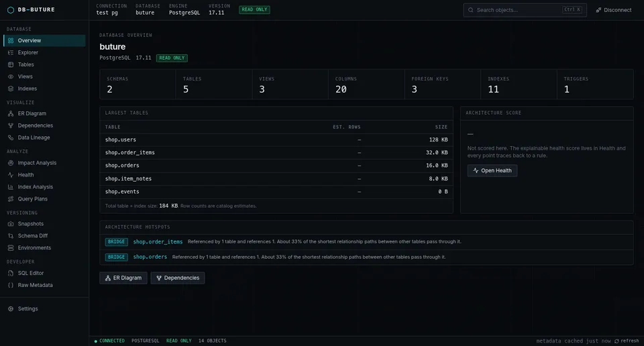Image resolution: width=644 pixels, height=346 pixels.
Task: Click the Tables grid icon
Action: click(x=11, y=64)
